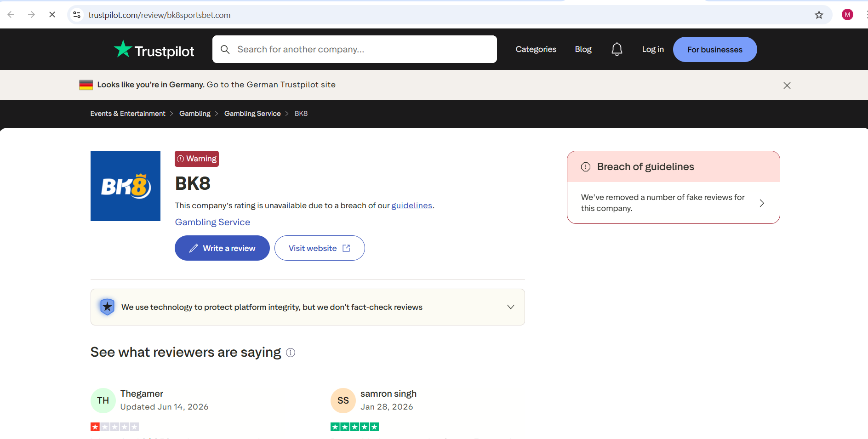This screenshot has width=868, height=439.
Task: Click Thegamer TH avatar
Action: tap(103, 400)
